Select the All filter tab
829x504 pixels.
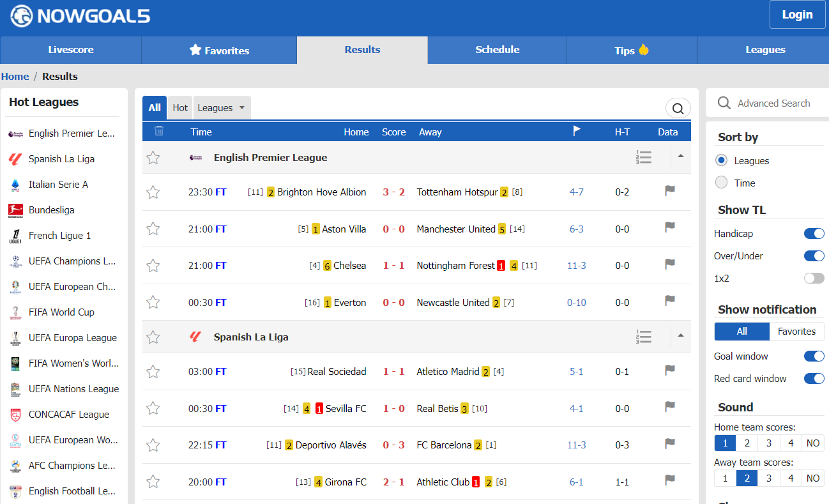coord(155,108)
